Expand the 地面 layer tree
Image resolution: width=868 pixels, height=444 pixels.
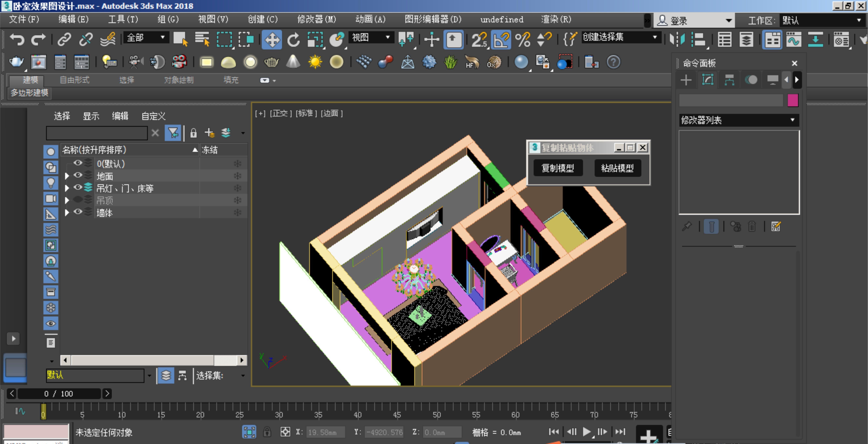point(67,176)
